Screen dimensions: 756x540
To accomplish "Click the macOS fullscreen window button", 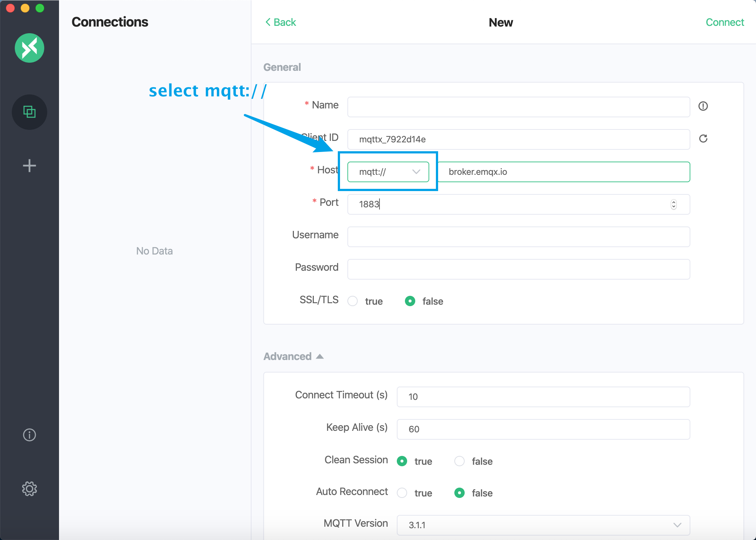I will click(40, 8).
